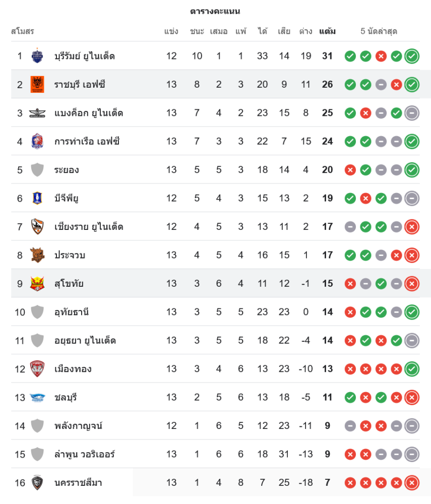
Task: Click the Ratchaburi FC club logo
Action: point(37,84)
